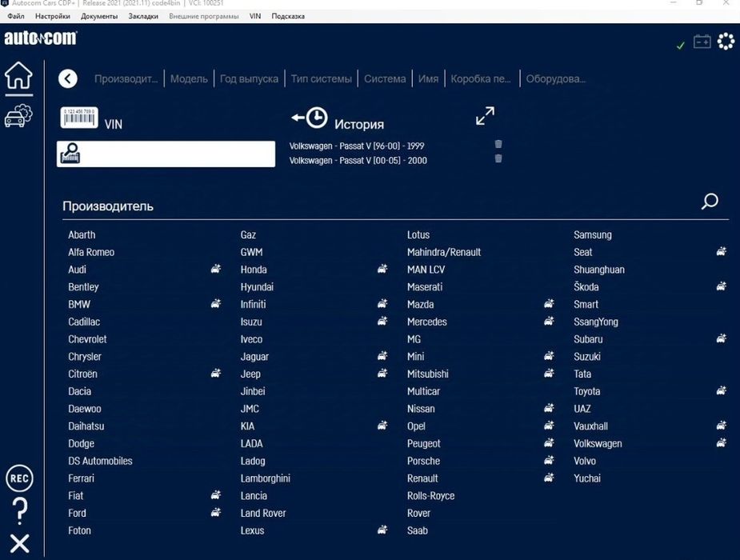Scan VIN barcode icon
Viewport: 740px width, 560px height.
(x=79, y=118)
